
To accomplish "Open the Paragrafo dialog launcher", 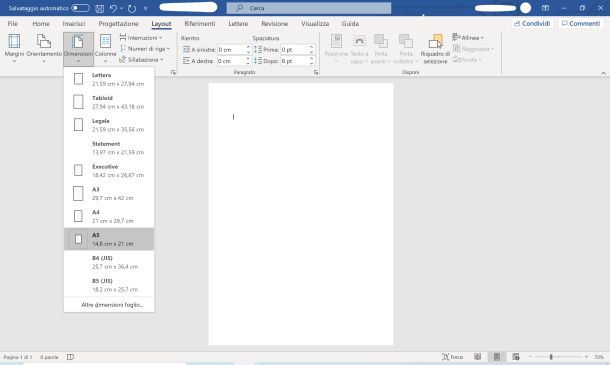I will click(316, 72).
